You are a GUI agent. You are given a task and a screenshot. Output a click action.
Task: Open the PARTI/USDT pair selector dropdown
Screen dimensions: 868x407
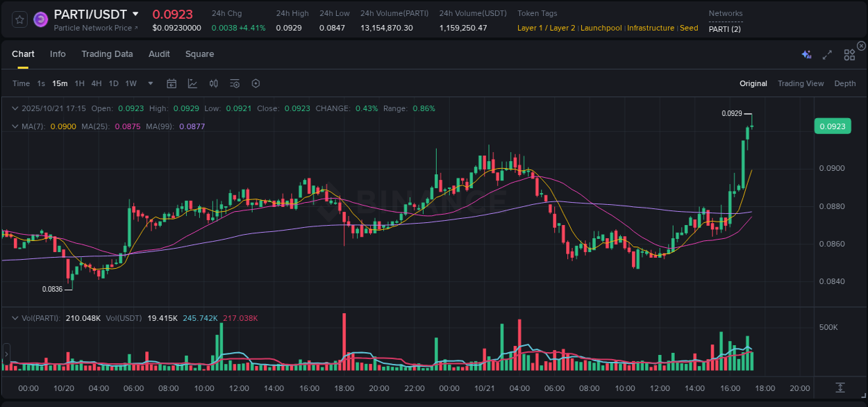pyautogui.click(x=136, y=14)
